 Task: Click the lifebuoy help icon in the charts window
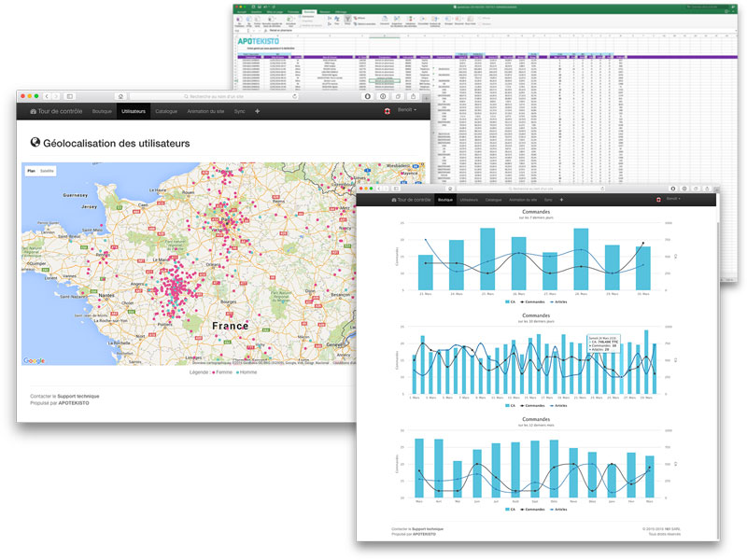658,200
